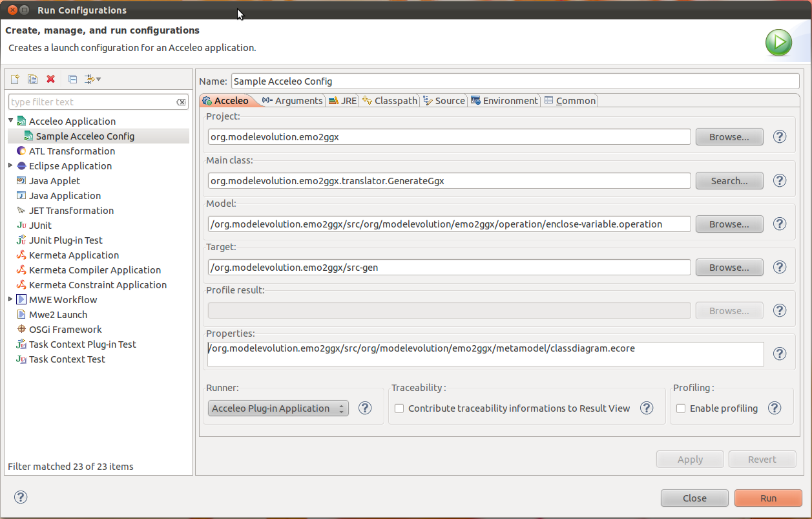Click the help icon at bottom left
The width and height of the screenshot is (812, 519).
coord(21,497)
